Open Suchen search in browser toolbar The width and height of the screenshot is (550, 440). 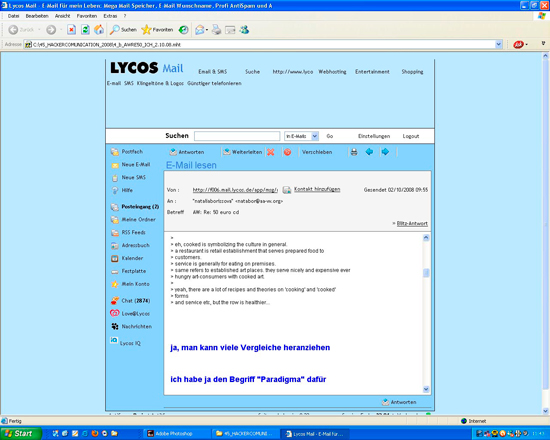pos(123,30)
